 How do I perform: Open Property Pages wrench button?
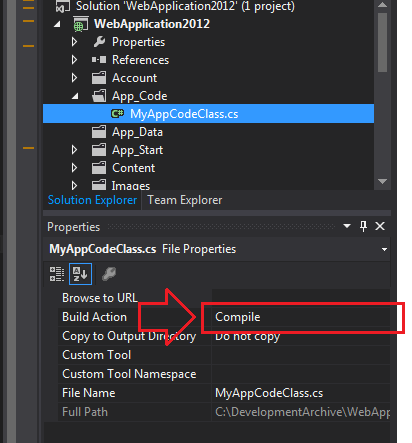tap(109, 274)
